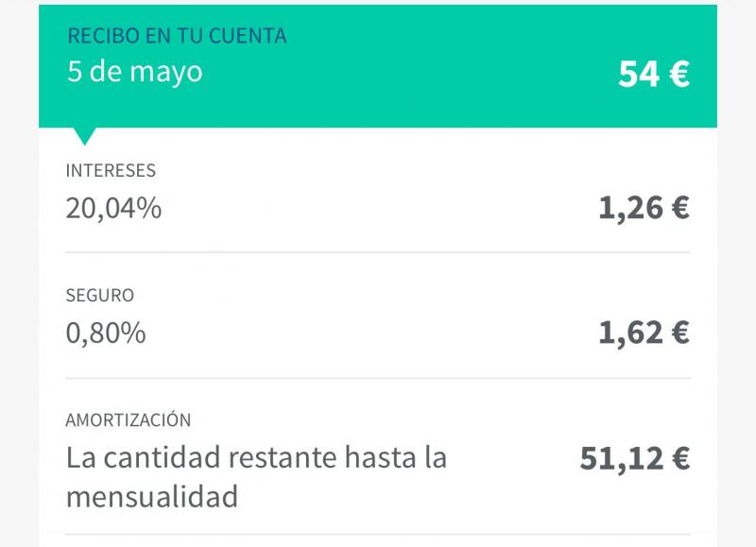Click the euro symbol next to 54
This screenshot has height=547, width=756.
coord(679,75)
